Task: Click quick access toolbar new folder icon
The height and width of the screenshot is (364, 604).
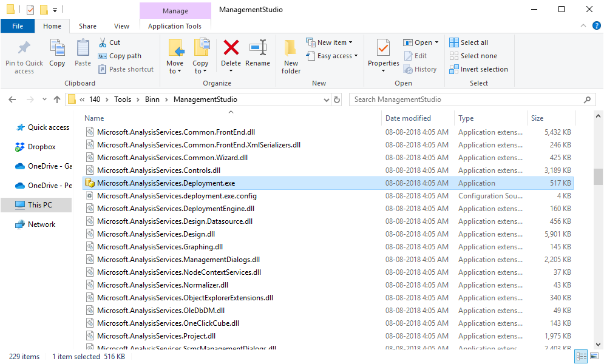Action: (44, 9)
